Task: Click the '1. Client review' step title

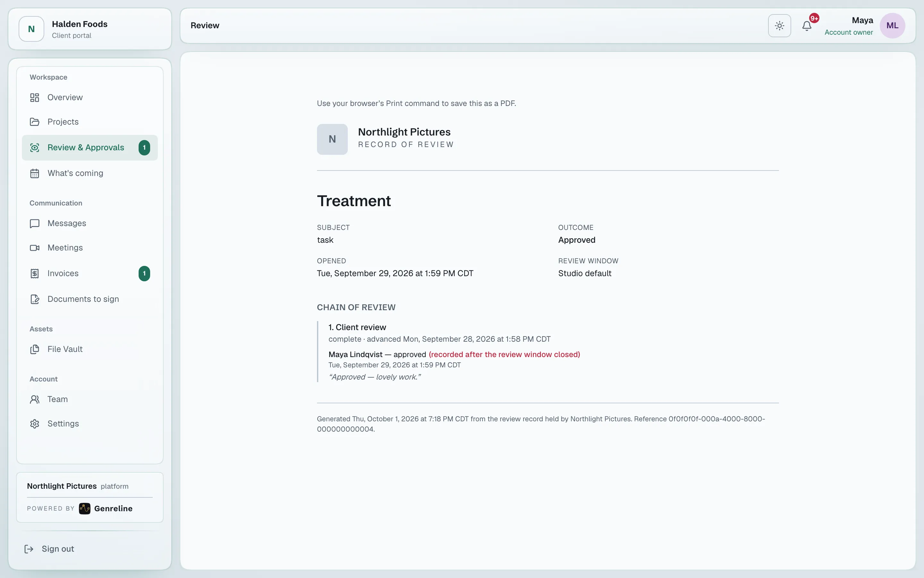Action: (357, 327)
